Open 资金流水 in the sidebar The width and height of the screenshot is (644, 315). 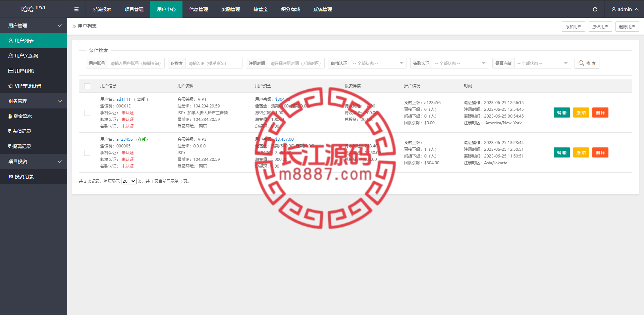(x=34, y=116)
